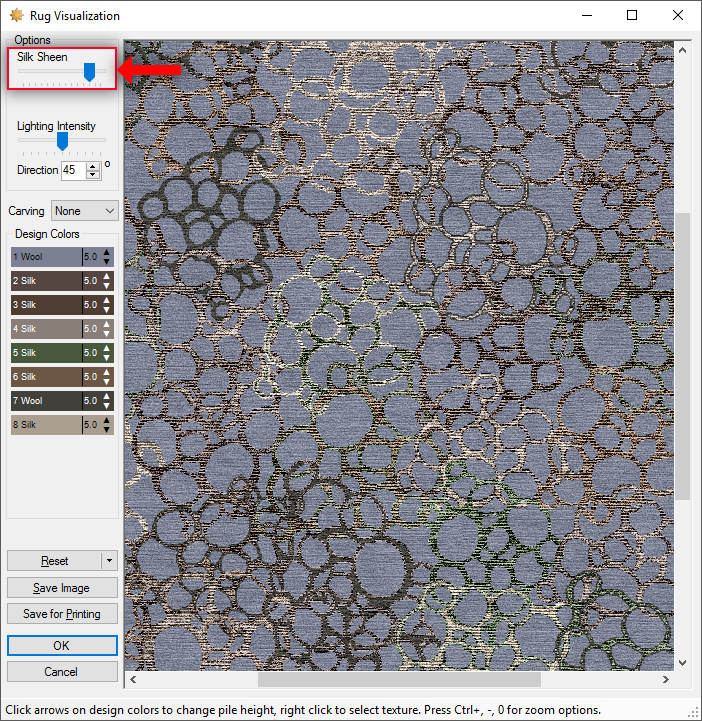Increase the Direction angle spinner
The image size is (702, 721).
93,166
